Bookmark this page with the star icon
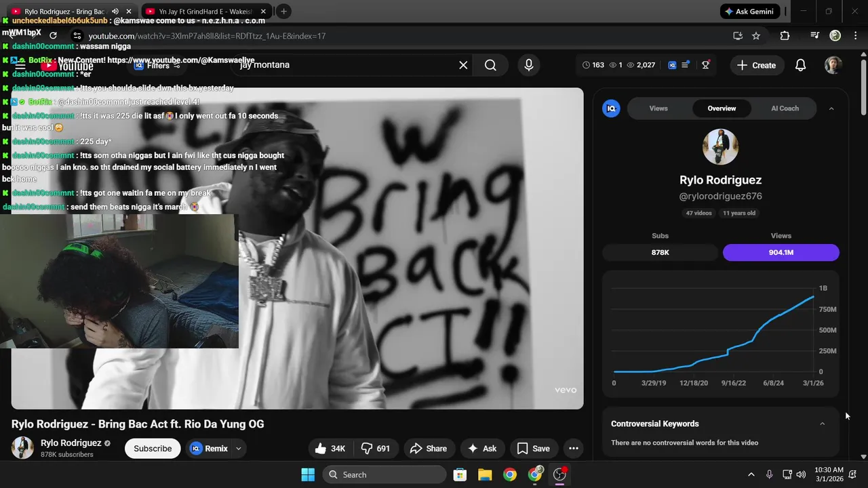This screenshot has width=868, height=488. click(756, 36)
